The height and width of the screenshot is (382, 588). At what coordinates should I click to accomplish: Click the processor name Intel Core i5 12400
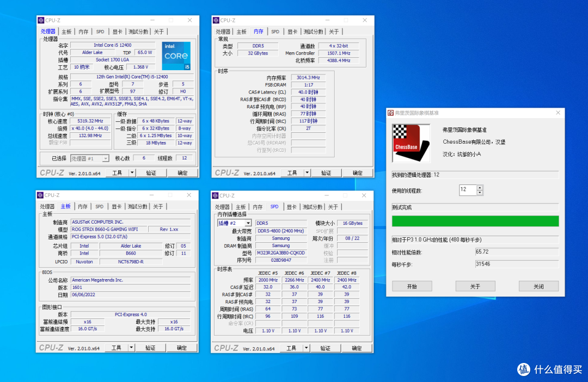[x=113, y=45]
